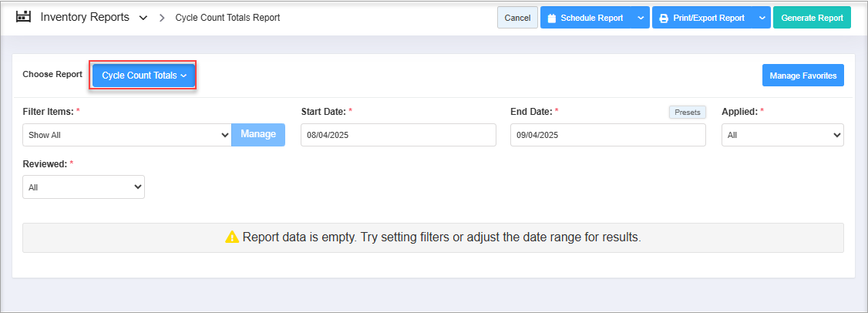Open the Print/Export Report dropdown arrow
Image resolution: width=868 pixels, height=313 pixels.
[762, 18]
